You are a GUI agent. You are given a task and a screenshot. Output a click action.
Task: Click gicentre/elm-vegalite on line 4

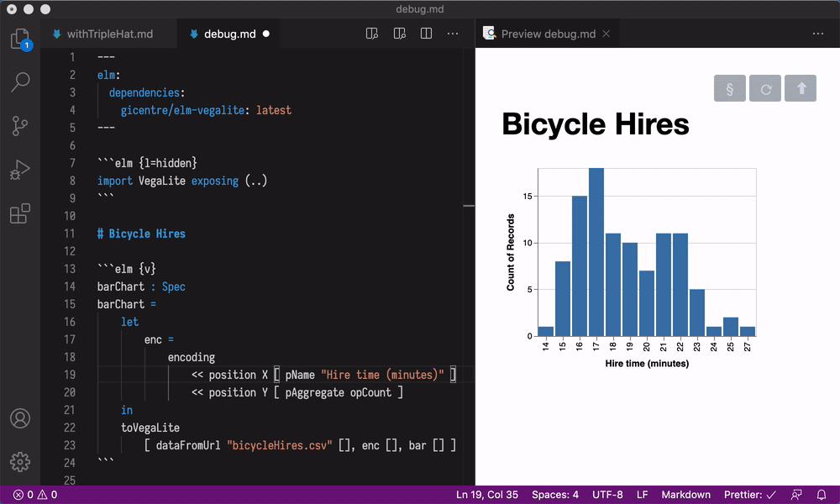coord(182,110)
